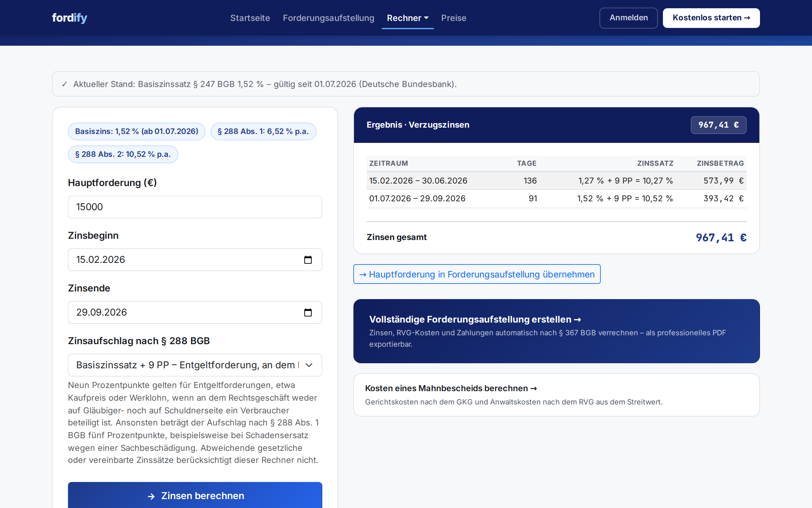Open the Preise navigation item
This screenshot has height=508, width=812.
(454, 18)
